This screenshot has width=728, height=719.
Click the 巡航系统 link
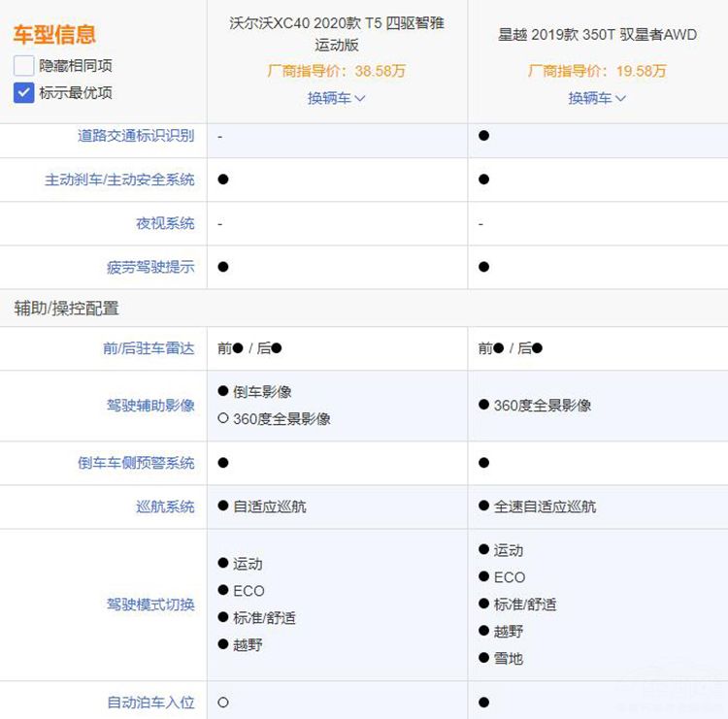165,507
